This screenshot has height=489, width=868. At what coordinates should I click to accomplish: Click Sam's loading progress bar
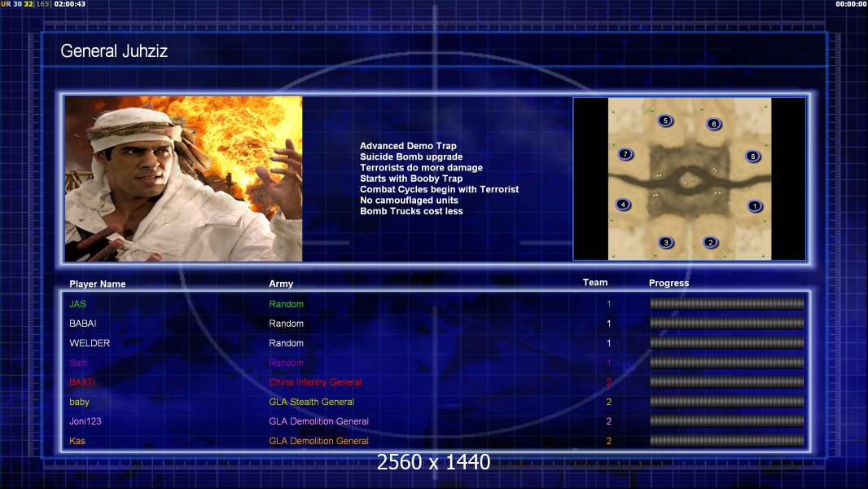click(727, 363)
